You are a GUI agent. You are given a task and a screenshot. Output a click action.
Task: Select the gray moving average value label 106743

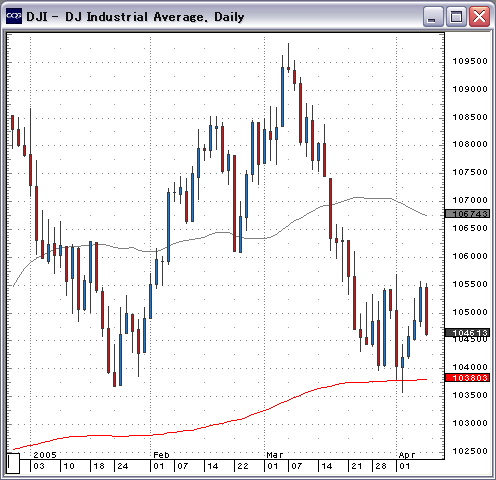468,214
